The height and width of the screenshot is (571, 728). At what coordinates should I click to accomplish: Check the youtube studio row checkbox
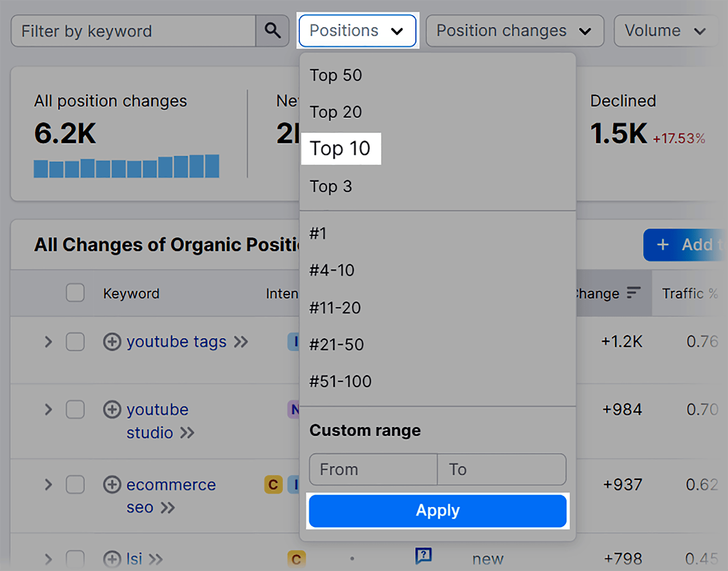[x=75, y=409]
